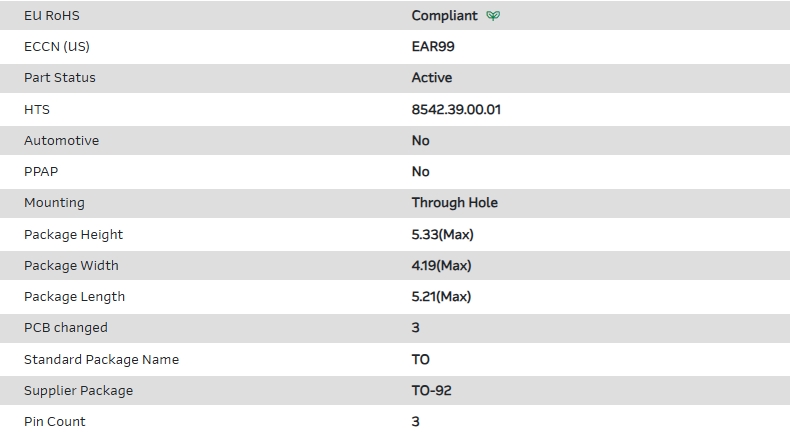Select the EU RoHS label
This screenshot has height=437, width=790.
53,15
